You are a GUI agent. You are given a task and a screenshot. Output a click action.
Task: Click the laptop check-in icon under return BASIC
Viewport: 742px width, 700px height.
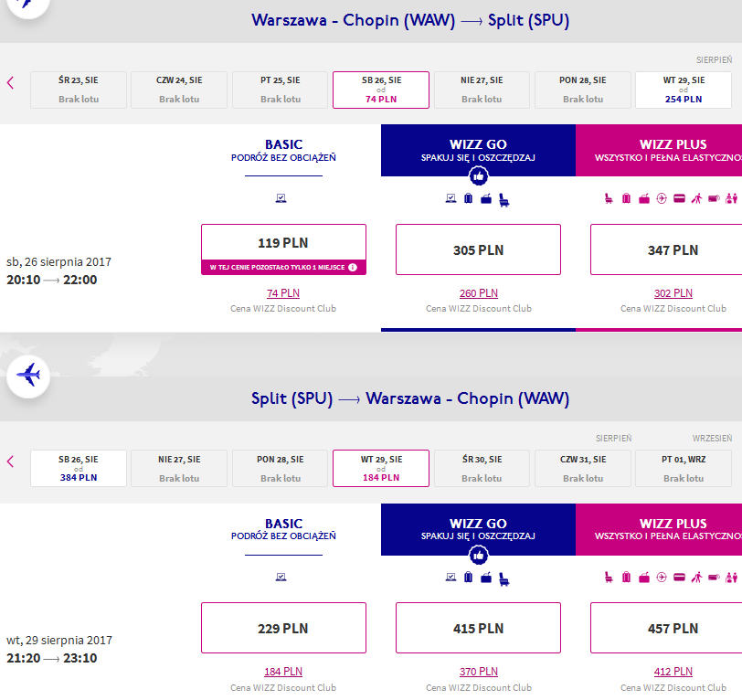tap(281, 577)
